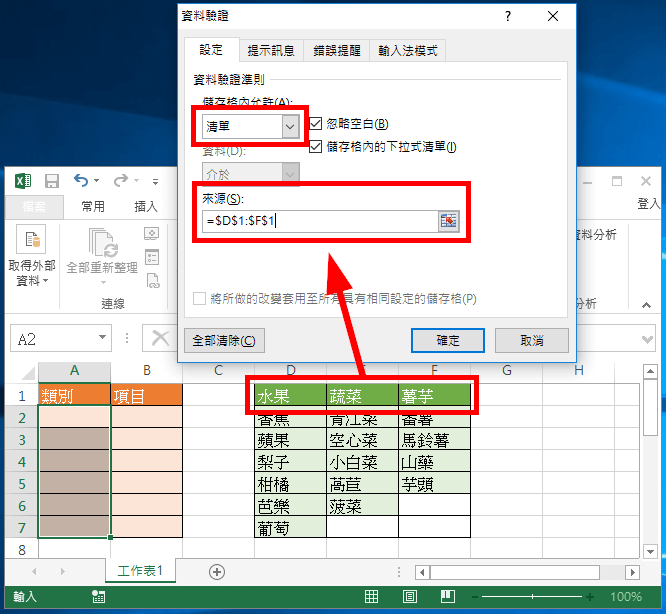The height and width of the screenshot is (614, 666).
Task: Select Normal view icon in status bar
Action: coord(371,597)
